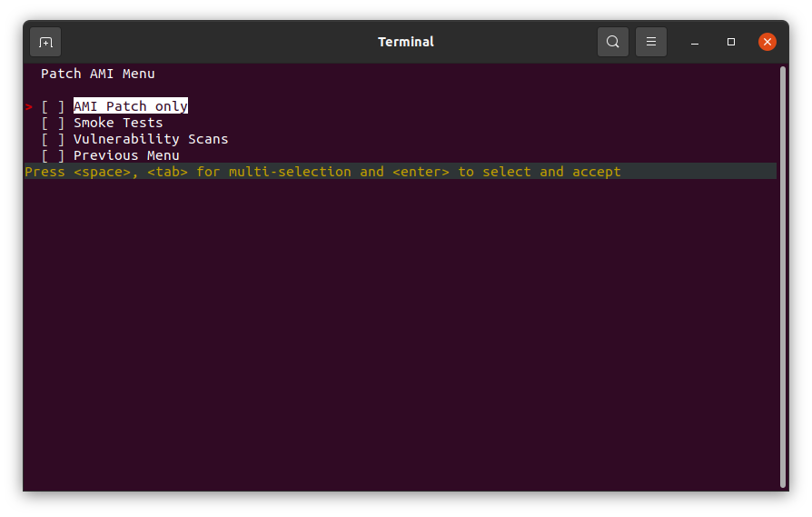Maximize the Terminal window
The width and height of the screenshot is (812, 517).
pyautogui.click(x=730, y=42)
